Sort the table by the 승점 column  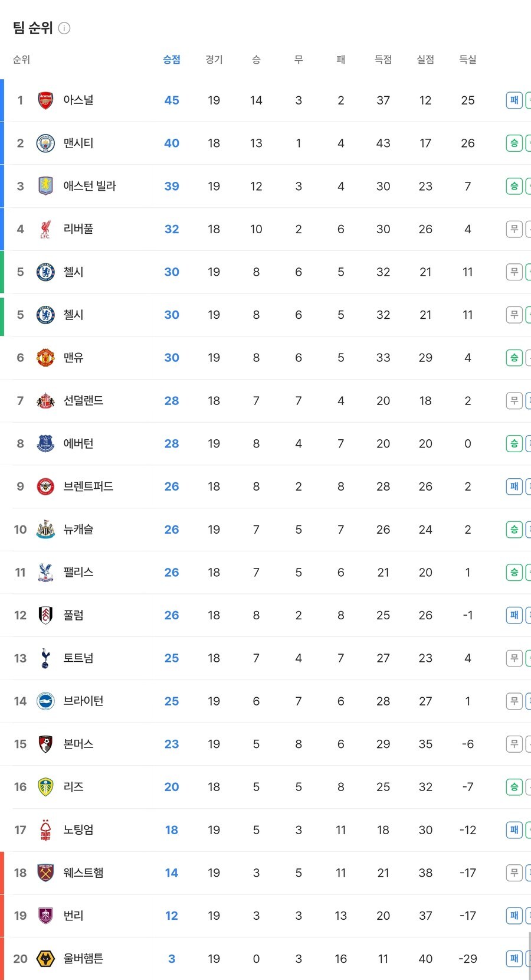[x=171, y=59]
